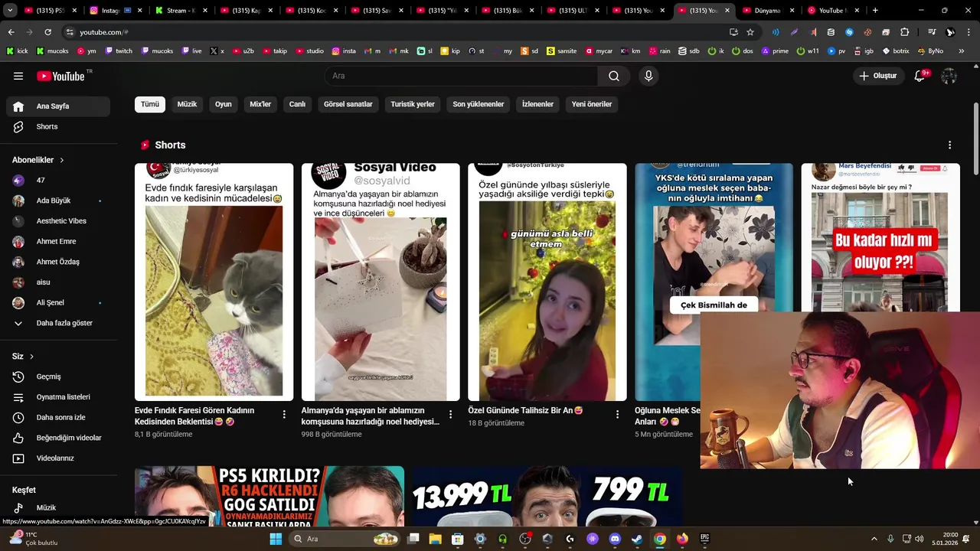This screenshot has width=980, height=551.
Task: Open the twitch bookmark
Action: 119,51
